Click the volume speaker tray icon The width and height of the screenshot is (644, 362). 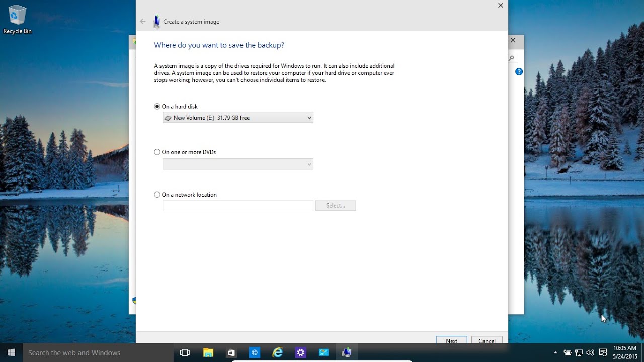[590, 353]
